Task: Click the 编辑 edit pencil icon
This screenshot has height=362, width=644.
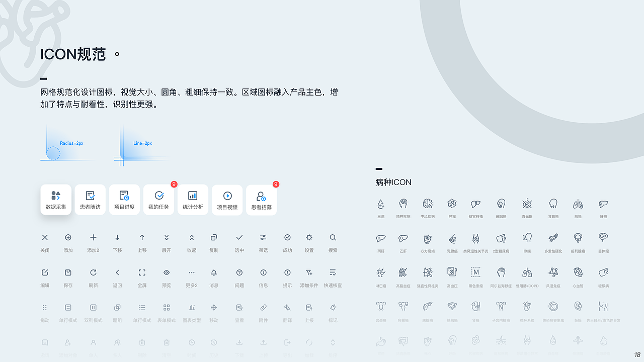Action: (45, 273)
